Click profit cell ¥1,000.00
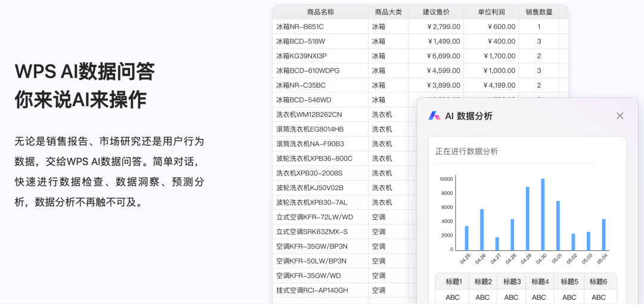This screenshot has width=644, height=307. (491, 70)
